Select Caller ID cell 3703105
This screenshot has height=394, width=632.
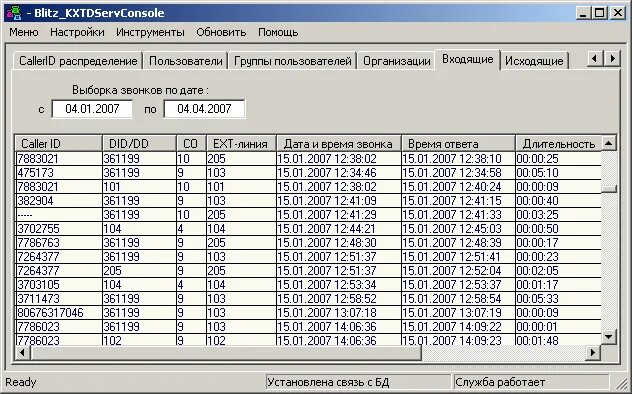[x=58, y=285]
